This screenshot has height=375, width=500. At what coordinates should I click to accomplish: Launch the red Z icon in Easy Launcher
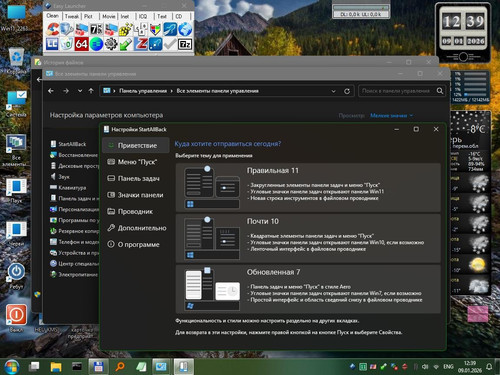pyautogui.click(x=141, y=44)
